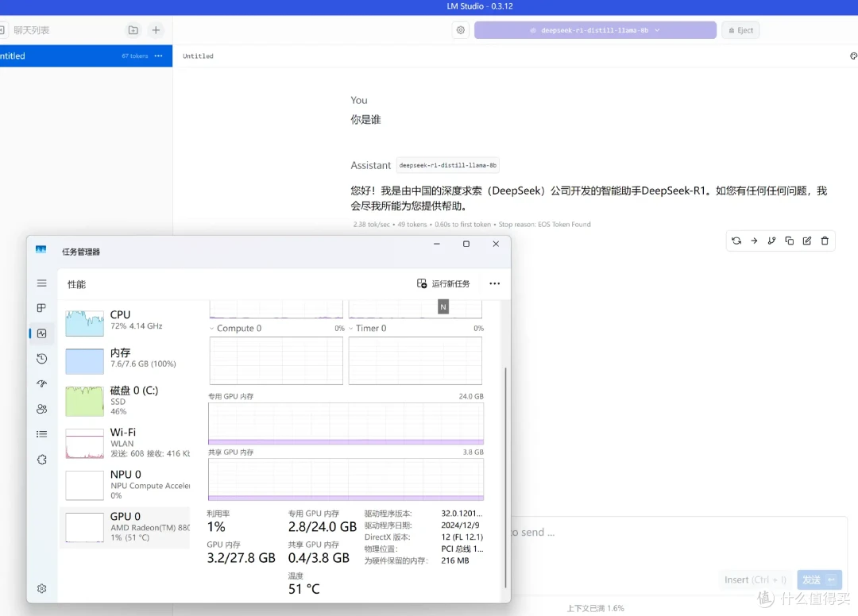Open Task Manager more options ellipsis
Screen dimensions: 858x616
(x=495, y=283)
